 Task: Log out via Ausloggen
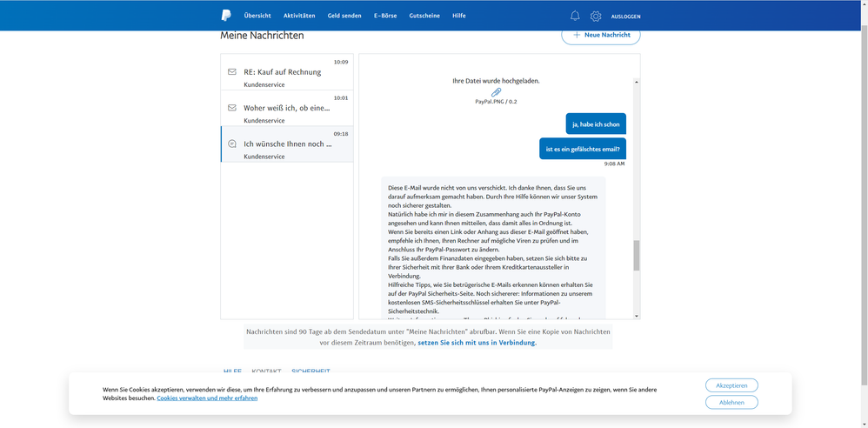pos(626,17)
